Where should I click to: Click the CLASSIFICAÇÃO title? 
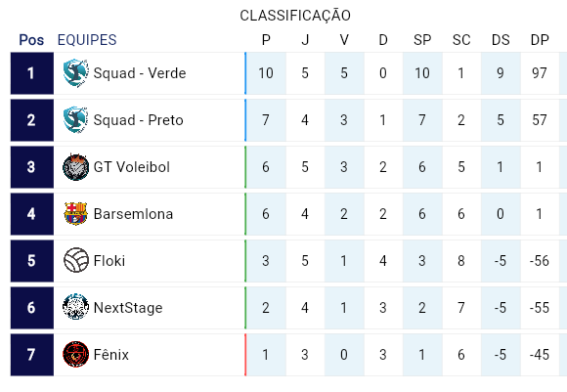[295, 16]
